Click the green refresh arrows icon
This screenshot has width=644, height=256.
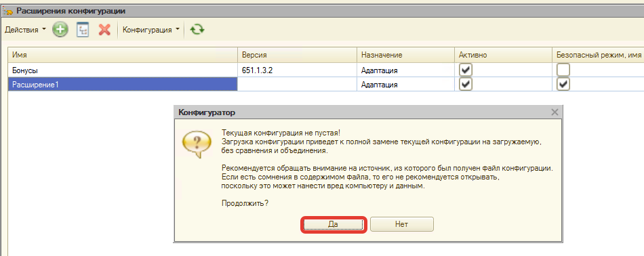click(x=197, y=30)
